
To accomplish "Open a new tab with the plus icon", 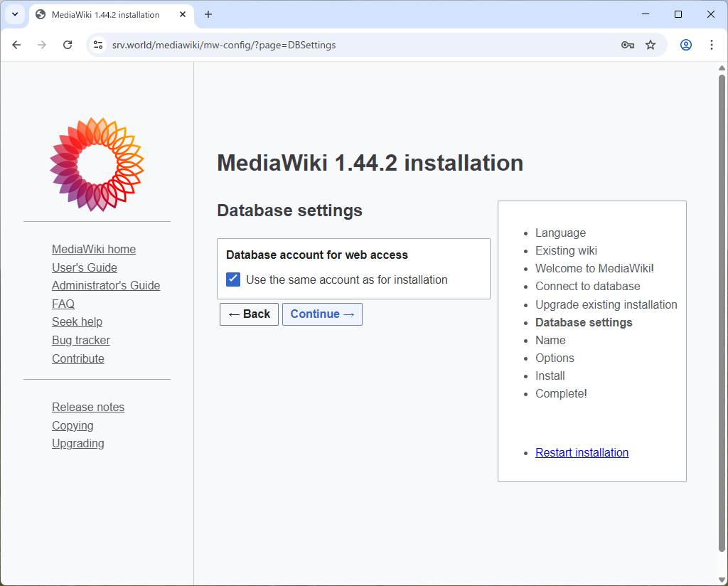I will pyautogui.click(x=208, y=14).
